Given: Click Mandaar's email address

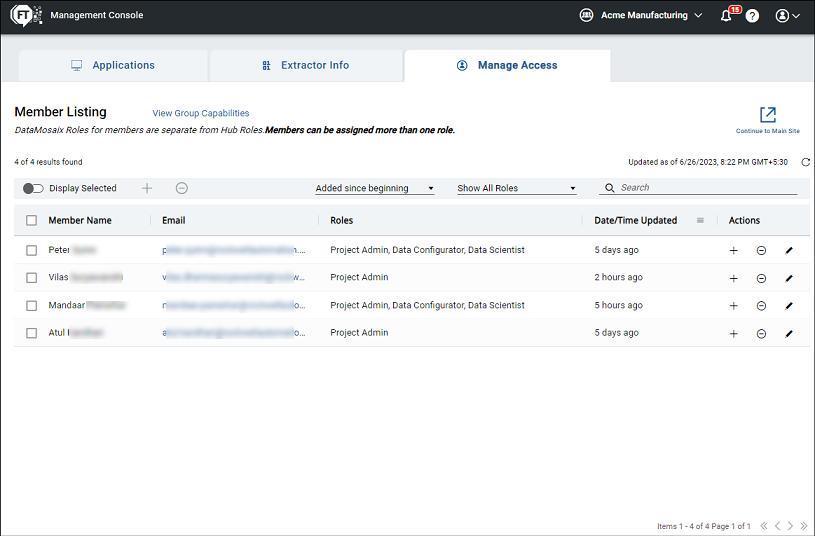Looking at the screenshot, I should tap(233, 305).
